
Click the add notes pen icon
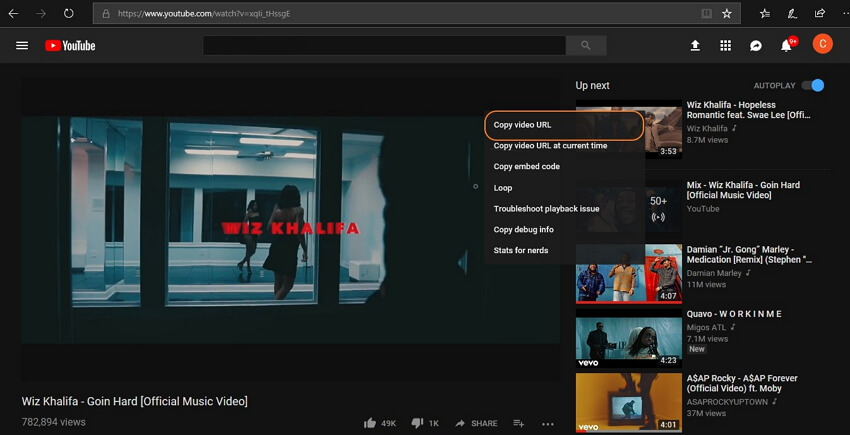(x=792, y=14)
